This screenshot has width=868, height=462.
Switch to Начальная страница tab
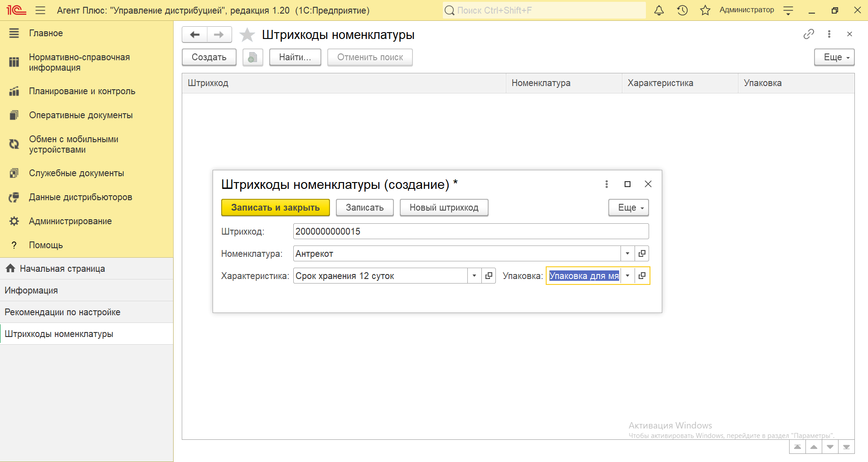(x=62, y=269)
